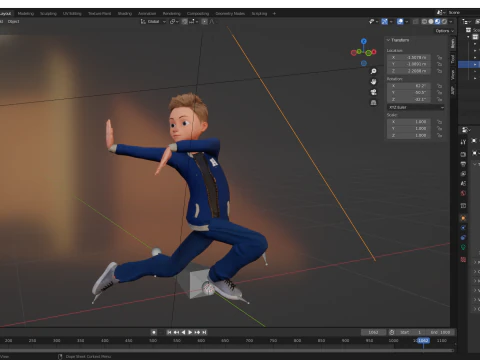Toggle viewport overlays button

coord(400,22)
